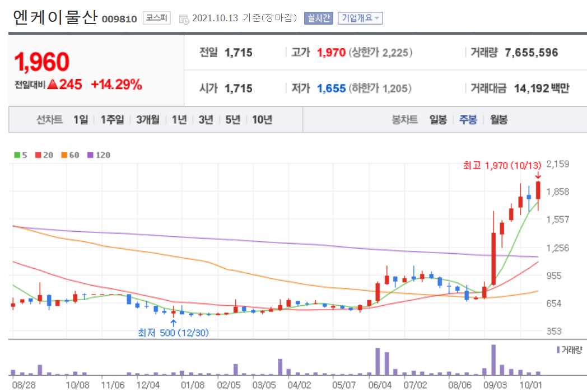Screen dimensions: 587x392
Task: Switch to the 월봉 monthly candle tab
Action: (x=497, y=120)
